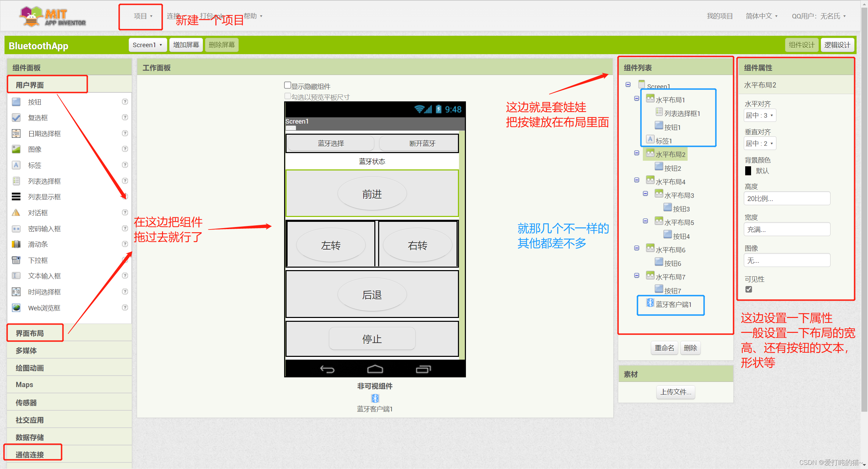This screenshot has height=469, width=868.
Task: Click the 逻辑设计 button
Action: click(x=837, y=45)
